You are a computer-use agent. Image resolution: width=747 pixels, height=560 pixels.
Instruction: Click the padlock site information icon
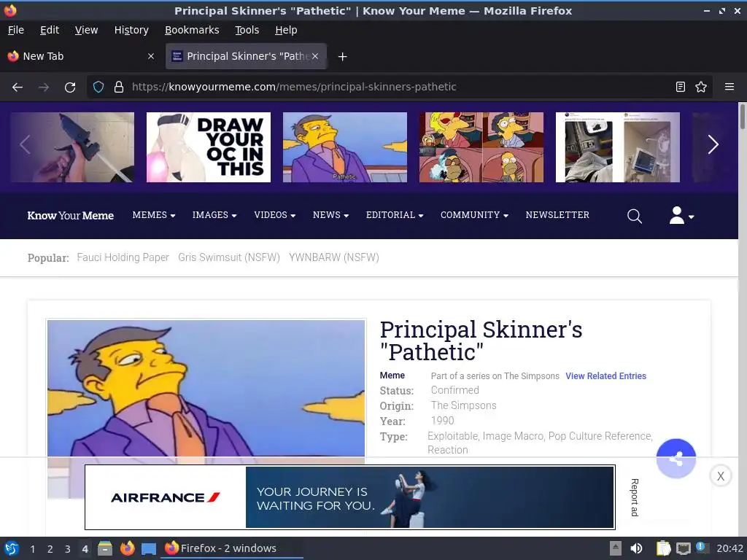pyautogui.click(x=119, y=87)
